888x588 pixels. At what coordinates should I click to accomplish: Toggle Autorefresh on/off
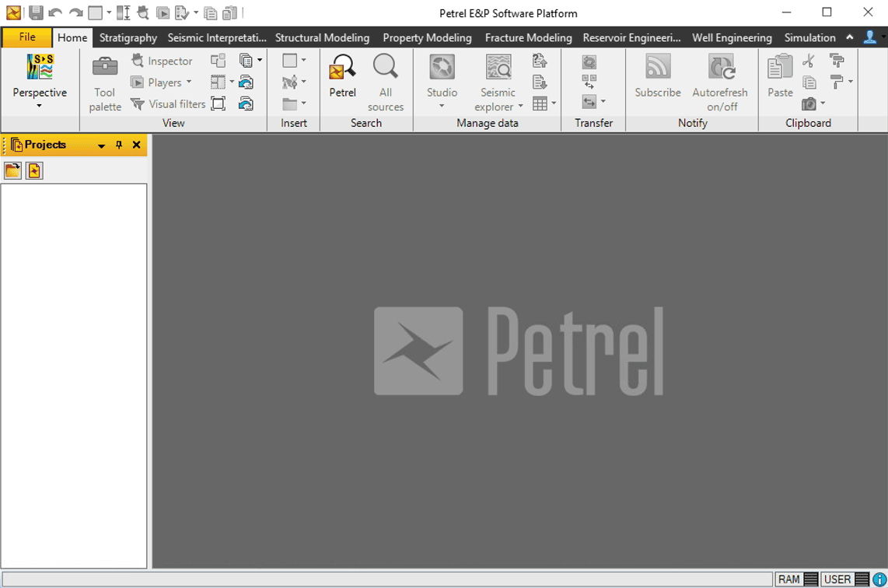720,83
